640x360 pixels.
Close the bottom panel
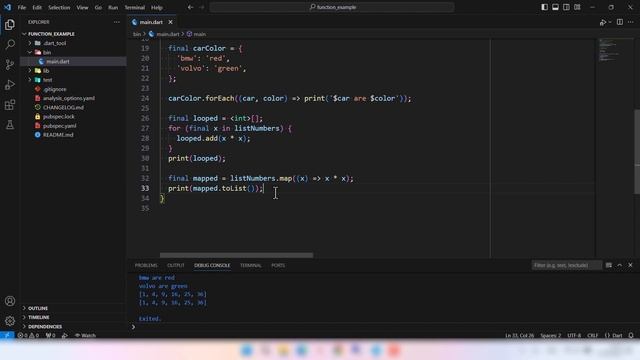pyautogui.click(x=630, y=265)
